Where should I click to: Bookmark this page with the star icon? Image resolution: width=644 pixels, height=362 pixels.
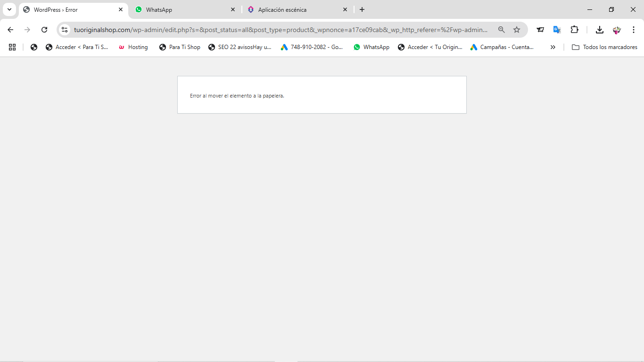(517, 30)
